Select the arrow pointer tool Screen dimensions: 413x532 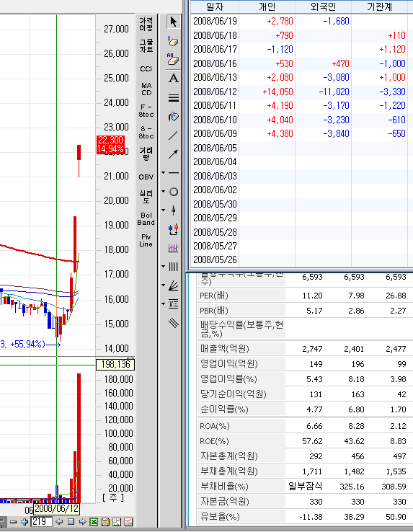tap(174, 22)
